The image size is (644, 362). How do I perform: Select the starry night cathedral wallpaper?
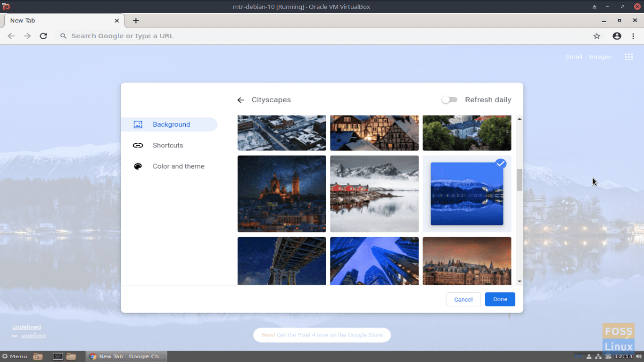[282, 194]
